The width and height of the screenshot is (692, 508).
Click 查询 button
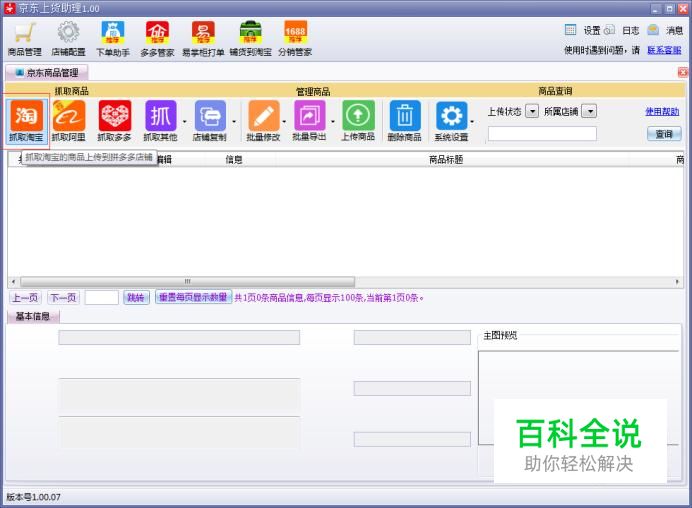664,134
